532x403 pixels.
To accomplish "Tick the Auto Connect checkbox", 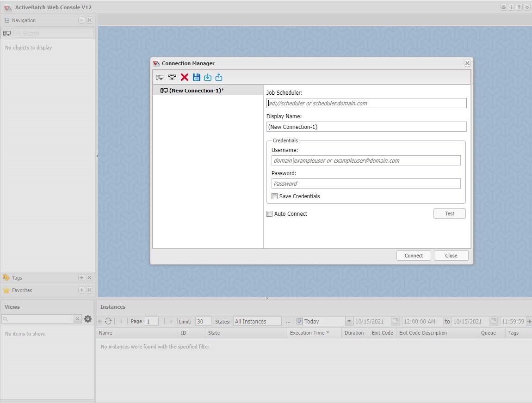I will pyautogui.click(x=270, y=214).
